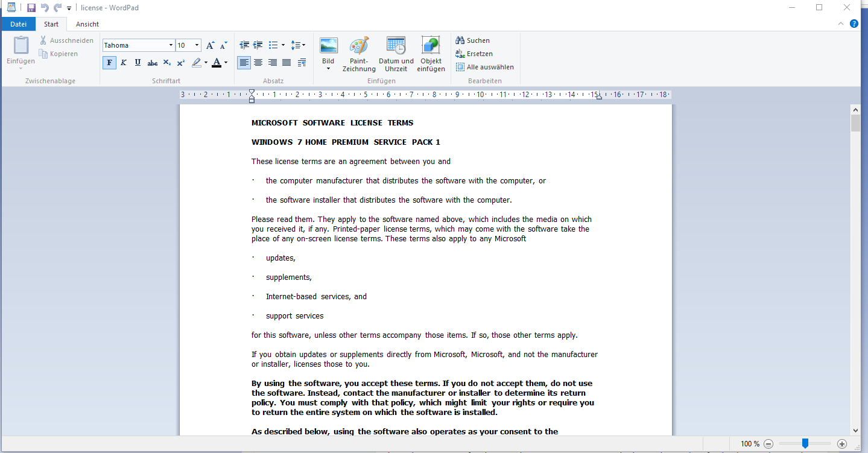Open the Datei menu
The image size is (868, 453).
(x=18, y=24)
